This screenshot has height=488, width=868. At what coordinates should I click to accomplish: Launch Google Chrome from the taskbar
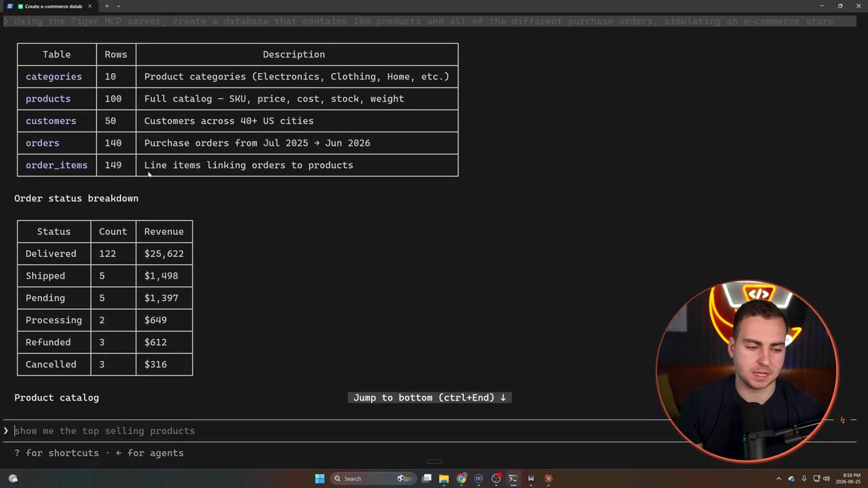click(461, 479)
